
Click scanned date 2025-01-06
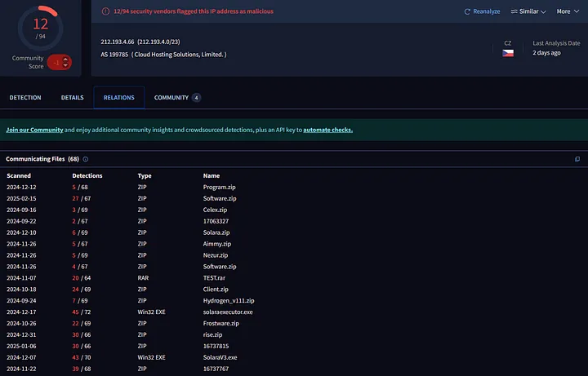[x=21, y=346]
